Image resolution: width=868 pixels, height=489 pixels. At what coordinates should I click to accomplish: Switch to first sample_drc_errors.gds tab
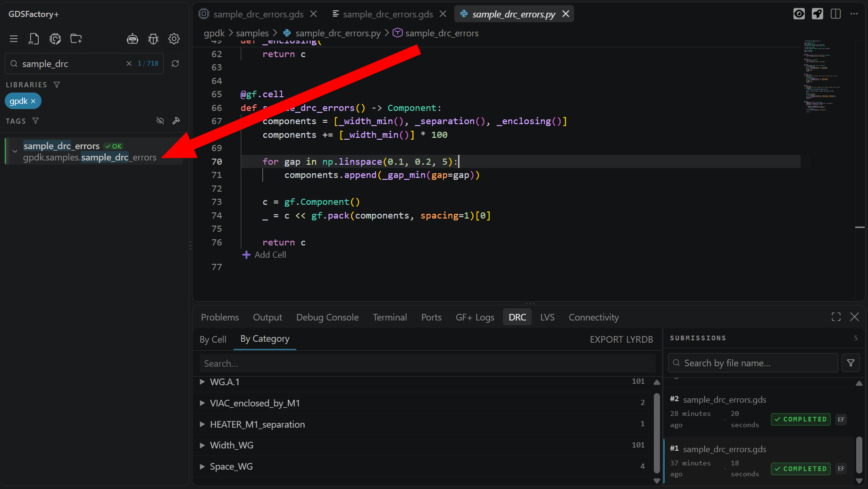[x=259, y=14]
